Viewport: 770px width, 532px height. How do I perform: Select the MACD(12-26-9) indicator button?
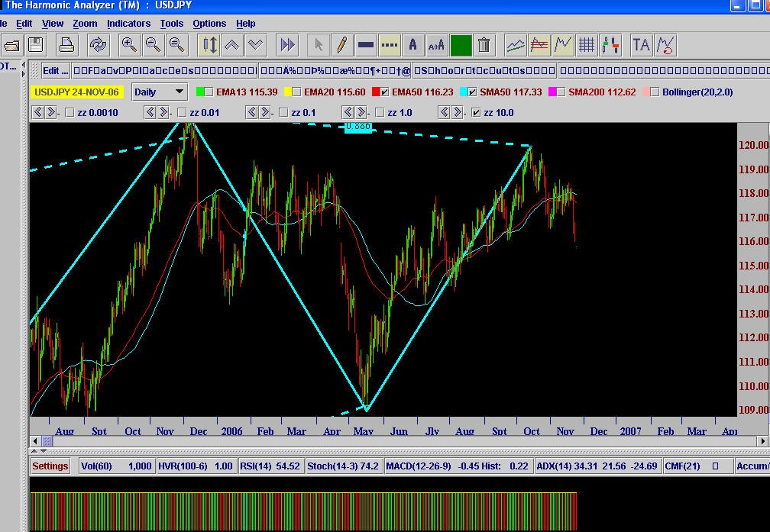click(x=457, y=466)
